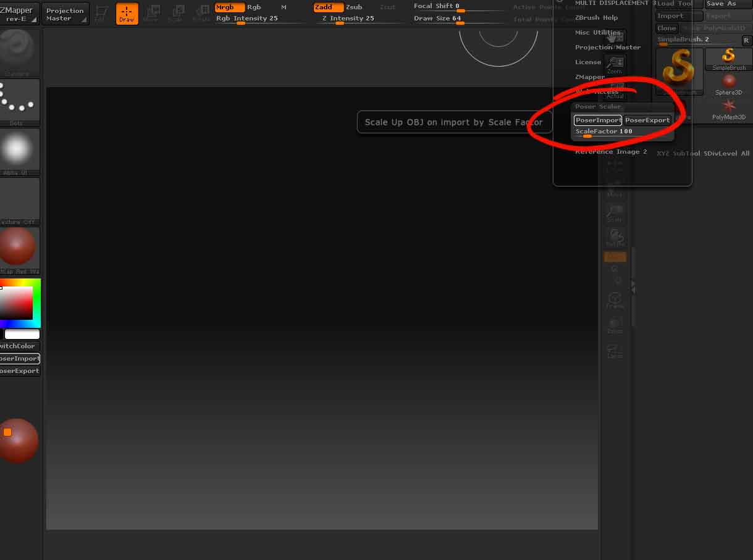Image resolution: width=753 pixels, height=560 pixels.
Task: Select the Scale mode icon in top toolbar
Action: 176,13
